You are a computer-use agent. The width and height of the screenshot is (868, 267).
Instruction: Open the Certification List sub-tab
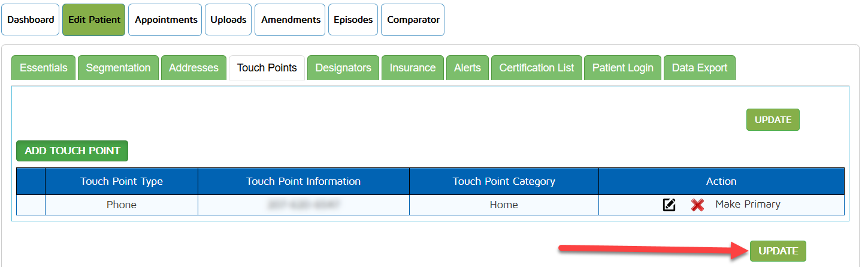coord(536,68)
